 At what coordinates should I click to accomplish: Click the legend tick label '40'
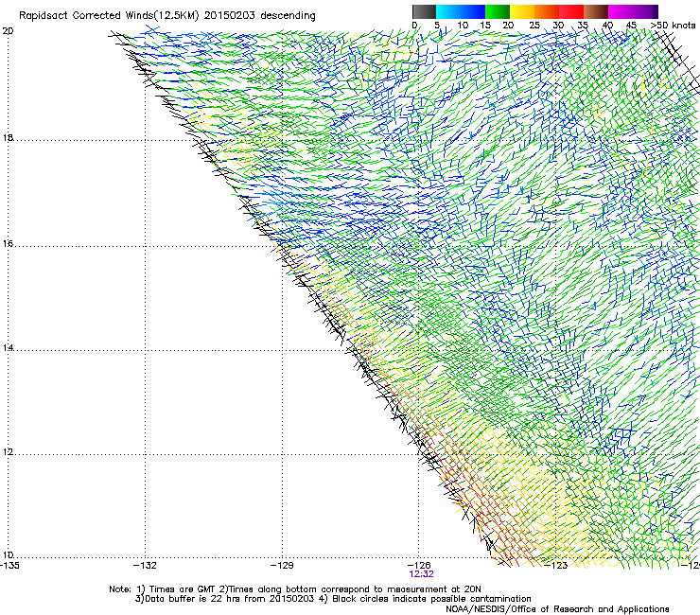[607, 26]
